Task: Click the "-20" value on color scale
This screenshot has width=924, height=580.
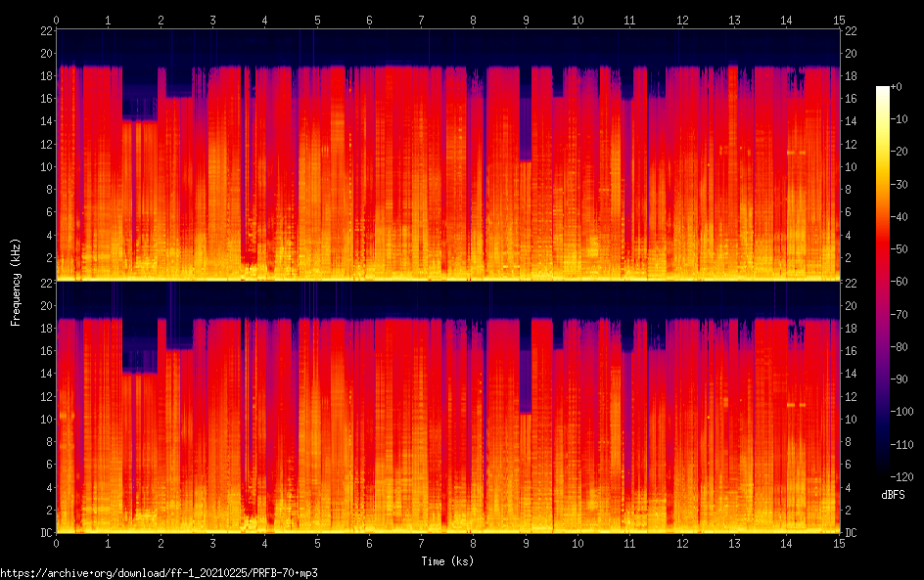Action: pyautogui.click(x=899, y=152)
